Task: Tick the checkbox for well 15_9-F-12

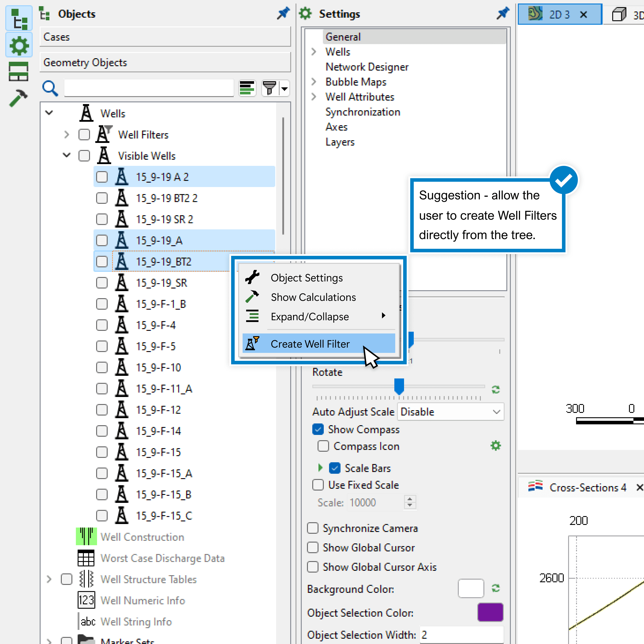Action: point(102,410)
